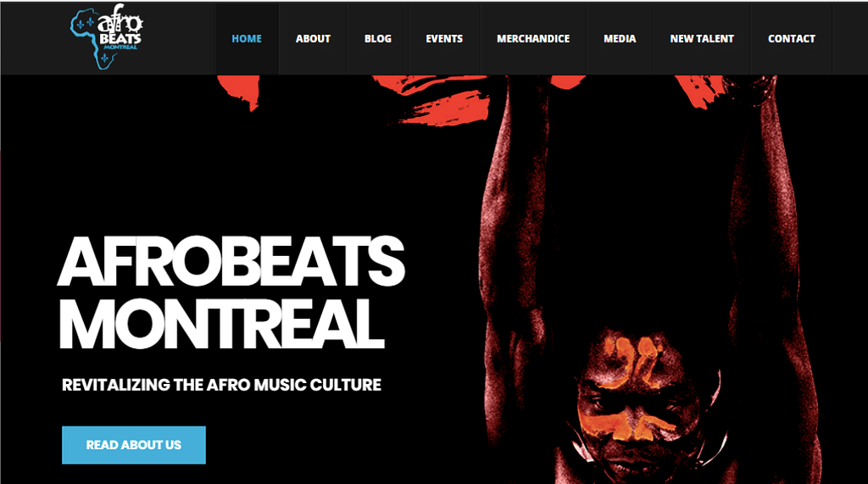
Task: Go to the Contact page
Action: (x=791, y=39)
